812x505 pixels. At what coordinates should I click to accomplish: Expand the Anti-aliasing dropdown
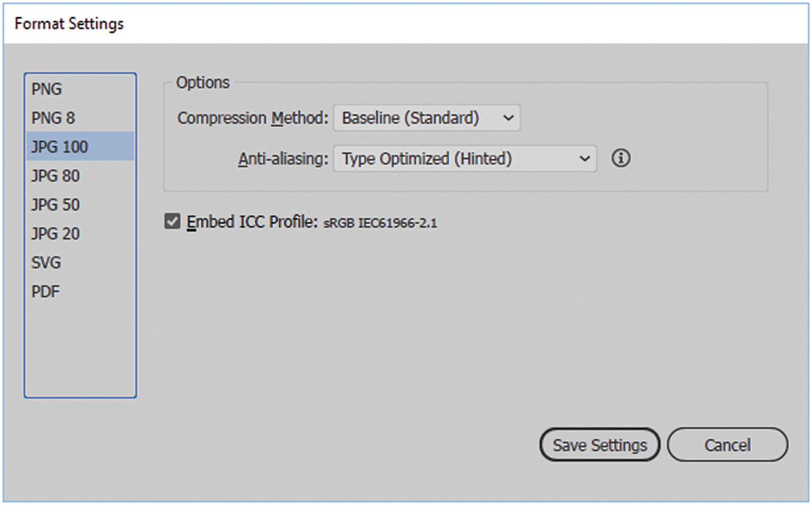(x=464, y=159)
